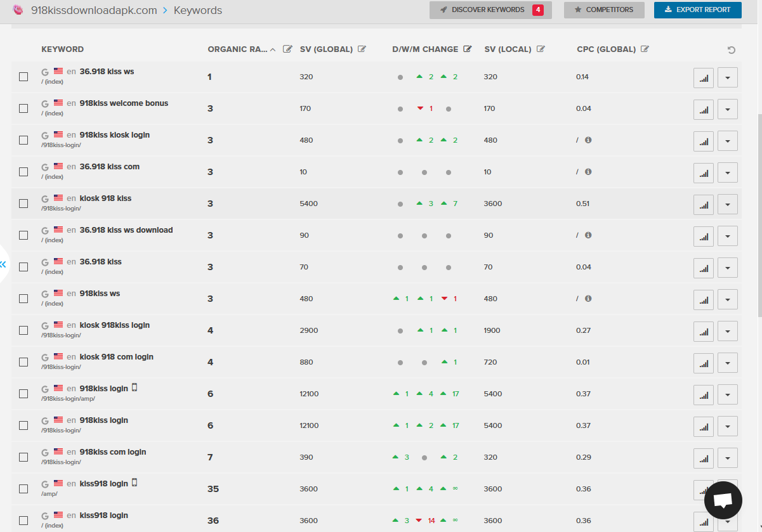Sort by SV (Local) column header
Screen dimensions: 762x532
click(x=508, y=49)
